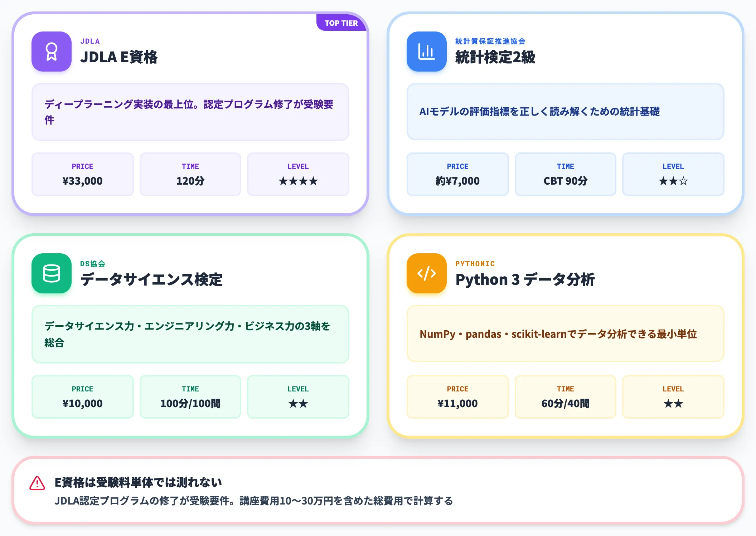Click the E資格は受験料単体では測れない heading
Image resolution: width=756 pixels, height=536 pixels.
pos(138,482)
